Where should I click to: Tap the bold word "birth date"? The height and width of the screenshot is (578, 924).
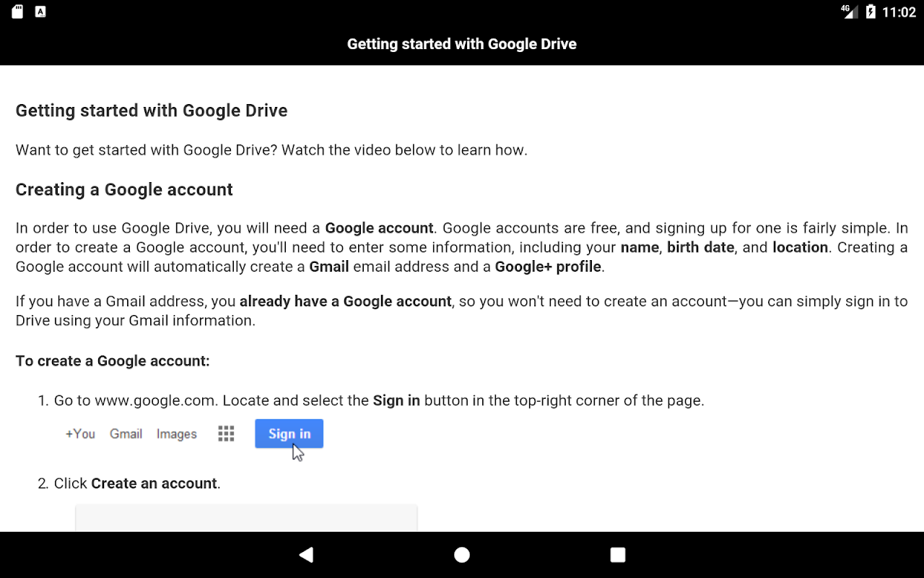[701, 247]
